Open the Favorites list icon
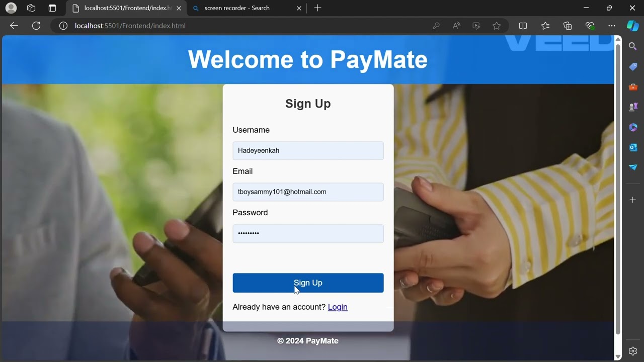The height and width of the screenshot is (362, 644). pyautogui.click(x=545, y=26)
